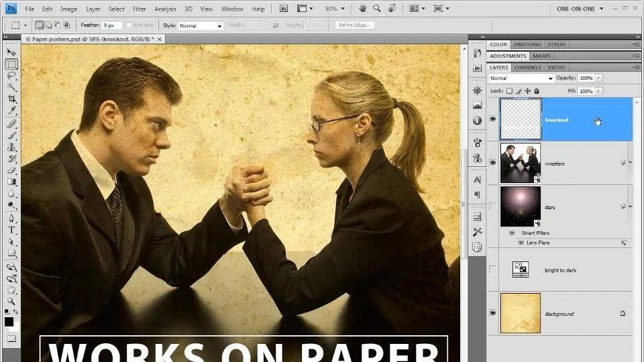
Task: Select the Horizontal Type tool
Action: 11,229
